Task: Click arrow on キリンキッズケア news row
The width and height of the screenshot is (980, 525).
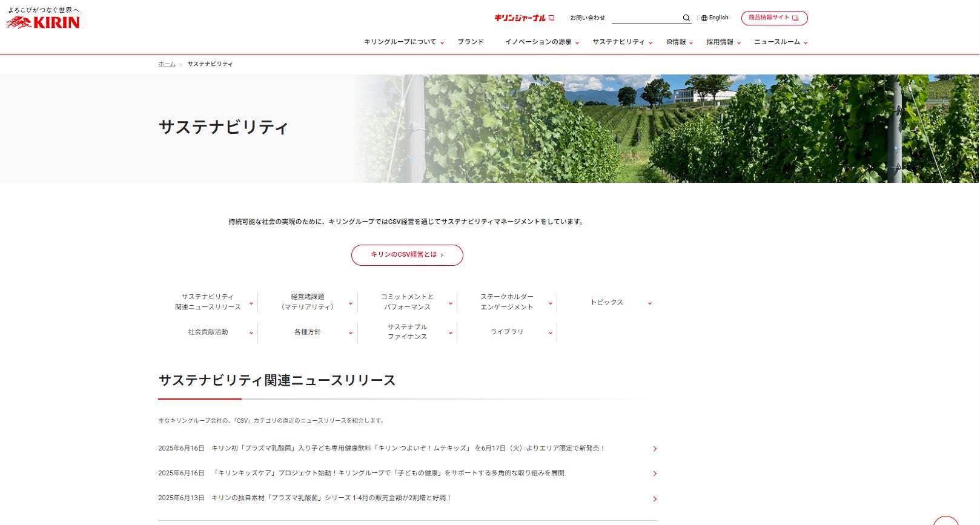Action: point(655,474)
